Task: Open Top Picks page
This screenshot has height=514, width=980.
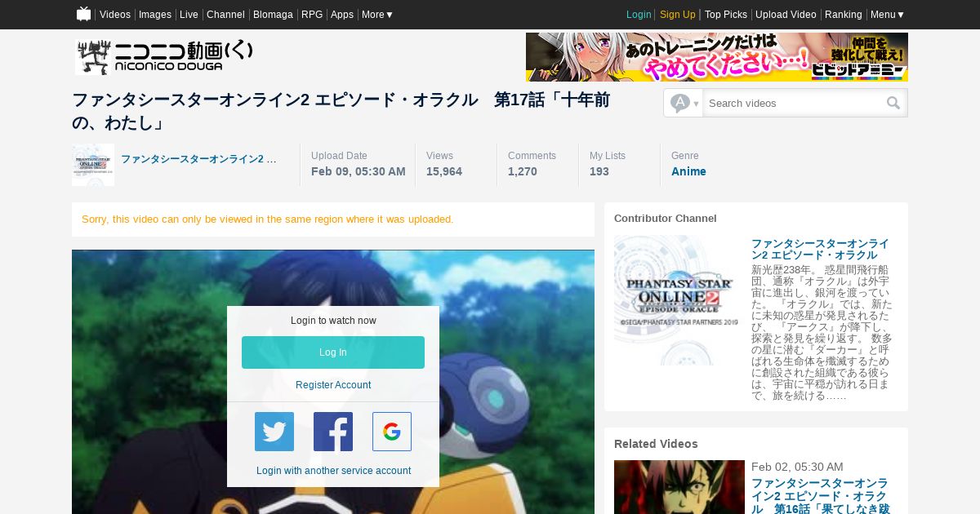Action: [726, 15]
